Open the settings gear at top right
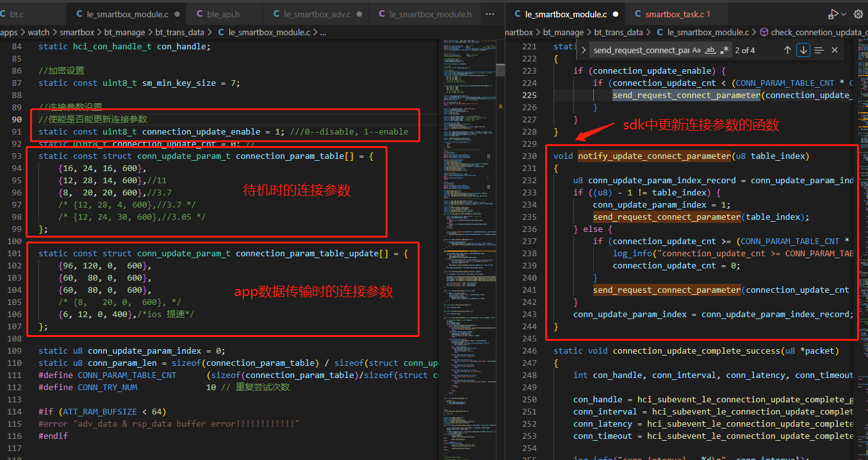The image size is (868, 460). point(858,13)
